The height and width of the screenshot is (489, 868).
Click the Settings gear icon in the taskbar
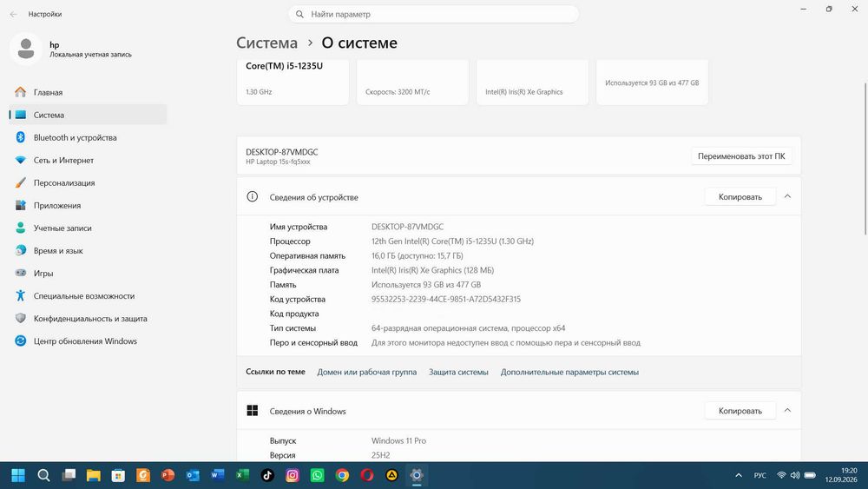click(x=417, y=475)
